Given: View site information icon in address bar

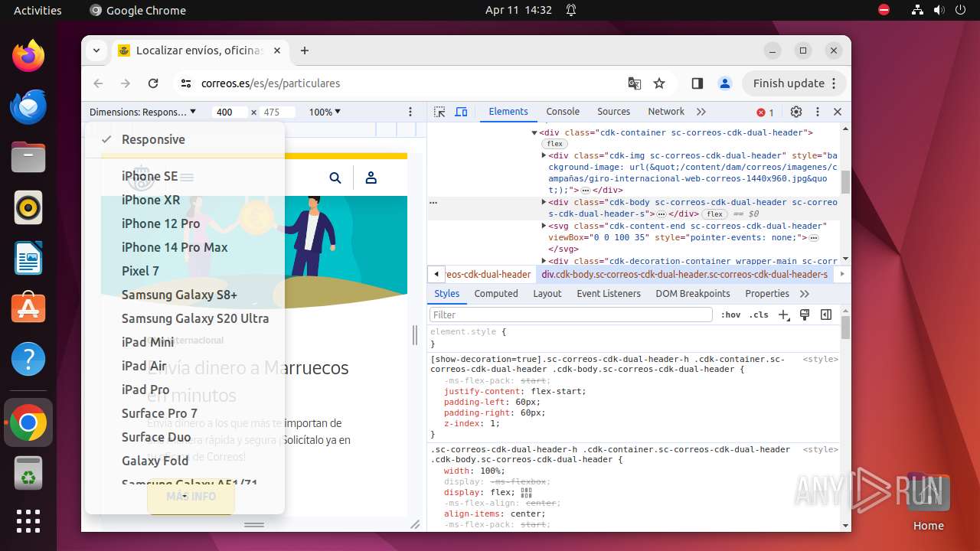Looking at the screenshot, I should click(186, 83).
